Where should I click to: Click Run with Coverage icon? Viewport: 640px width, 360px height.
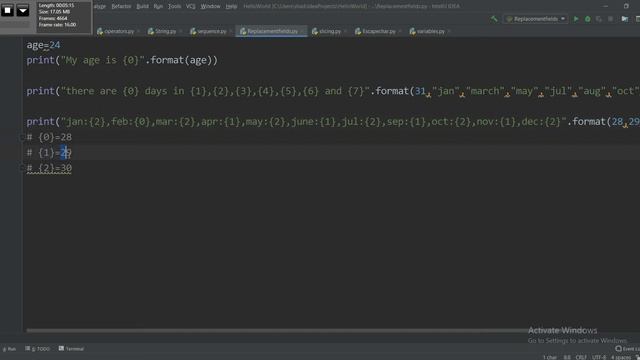(x=599, y=19)
